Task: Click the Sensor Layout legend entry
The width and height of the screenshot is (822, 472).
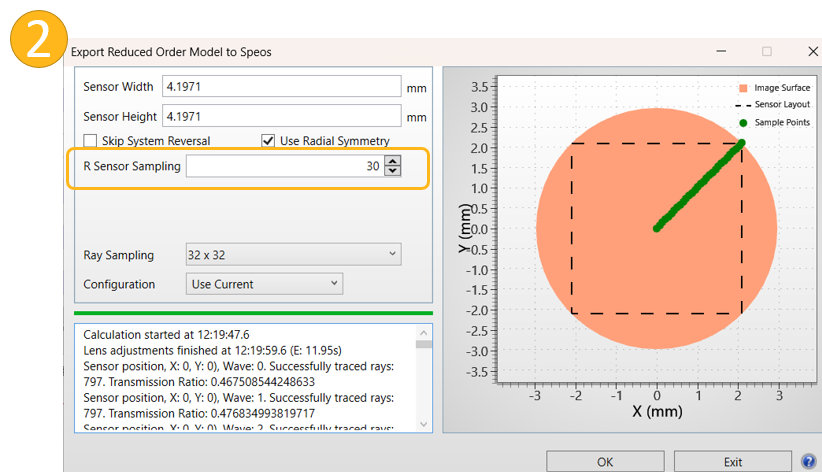Action: coord(773,105)
